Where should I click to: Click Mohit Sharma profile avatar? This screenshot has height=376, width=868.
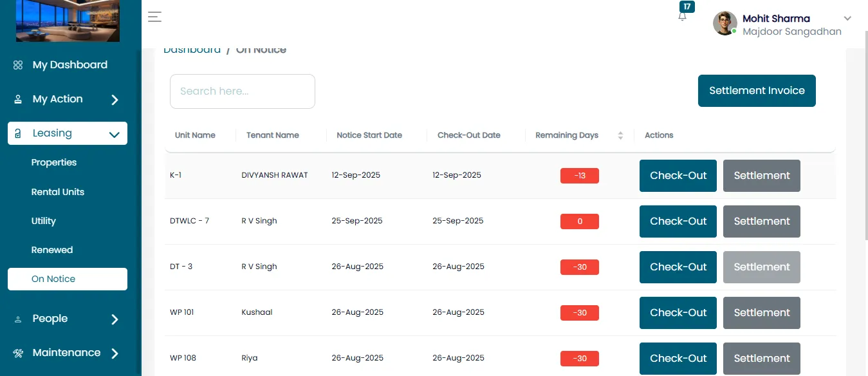(x=725, y=23)
